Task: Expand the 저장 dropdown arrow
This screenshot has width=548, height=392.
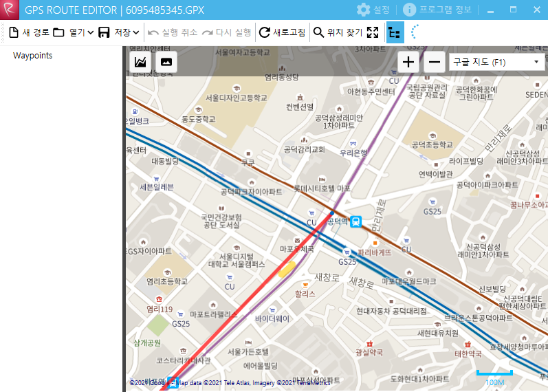Action: pos(136,32)
